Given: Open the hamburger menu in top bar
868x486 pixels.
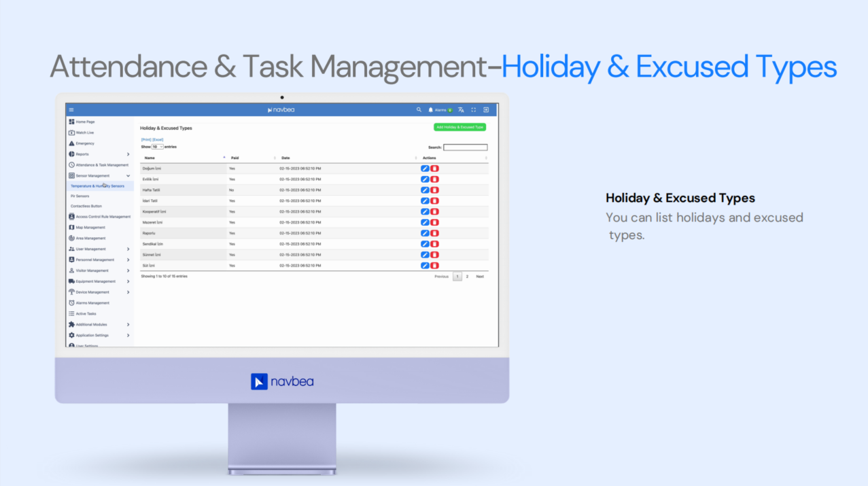Looking at the screenshot, I should tap(71, 109).
